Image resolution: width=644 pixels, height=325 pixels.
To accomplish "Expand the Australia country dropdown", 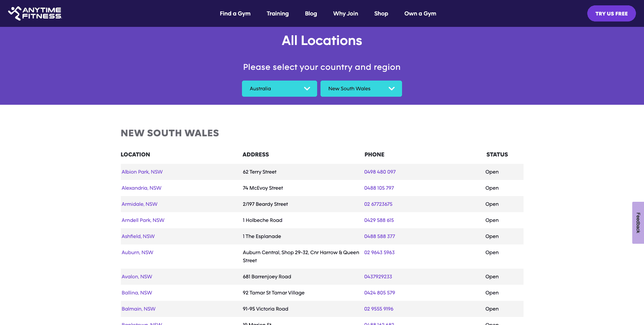I will point(279,88).
